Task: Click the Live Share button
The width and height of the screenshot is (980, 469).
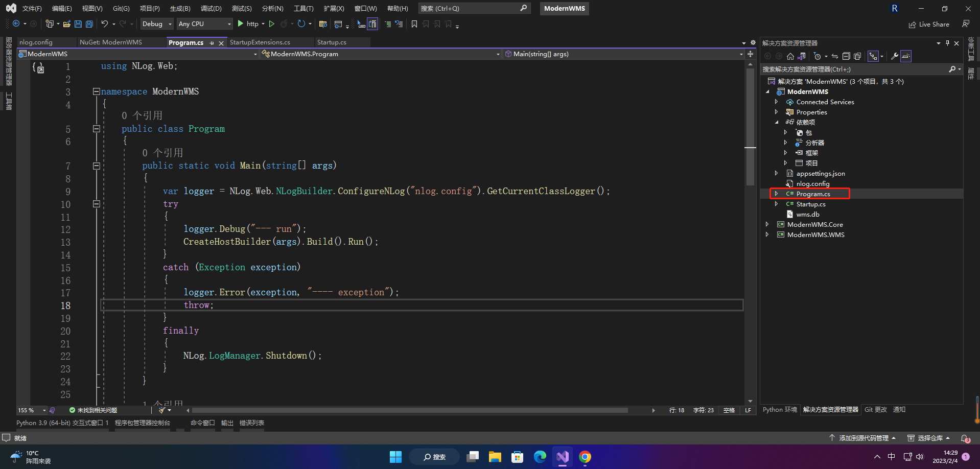Action: point(929,24)
